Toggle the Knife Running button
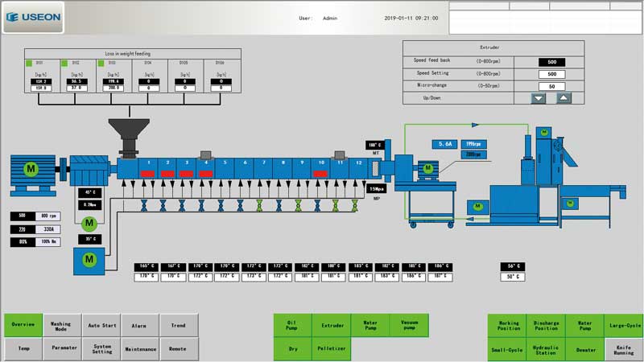 [624, 350]
